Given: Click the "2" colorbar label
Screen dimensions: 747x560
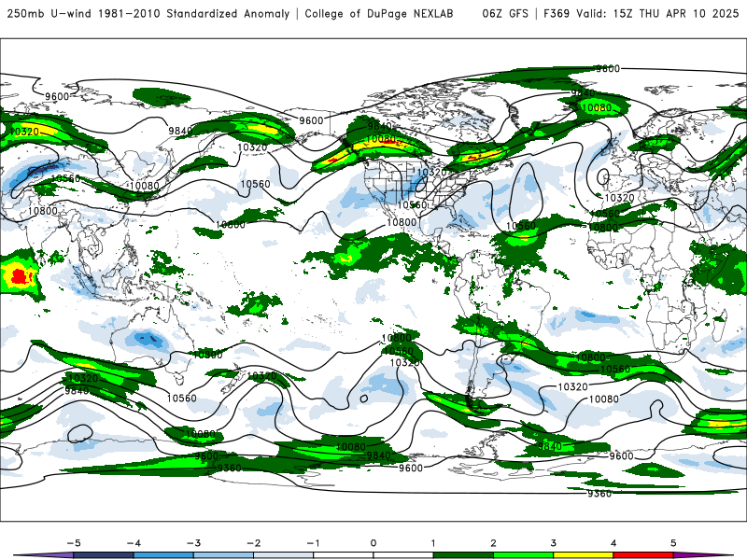Looking at the screenshot, I should (494, 543).
